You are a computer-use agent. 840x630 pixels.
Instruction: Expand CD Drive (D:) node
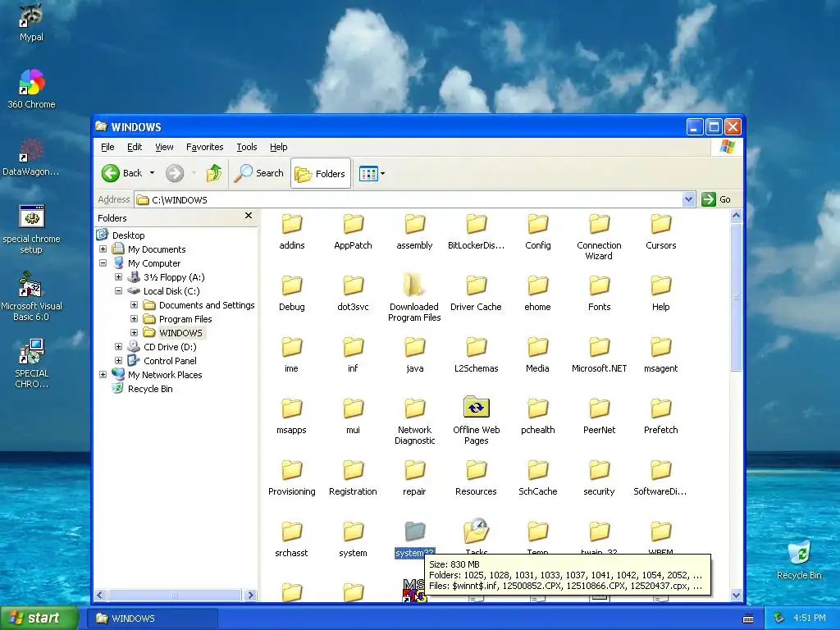(118, 347)
